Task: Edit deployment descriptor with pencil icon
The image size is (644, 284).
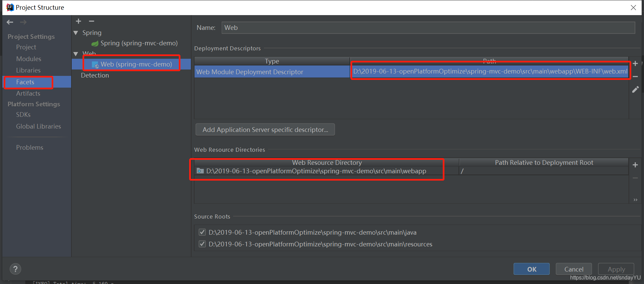Action: [x=635, y=90]
